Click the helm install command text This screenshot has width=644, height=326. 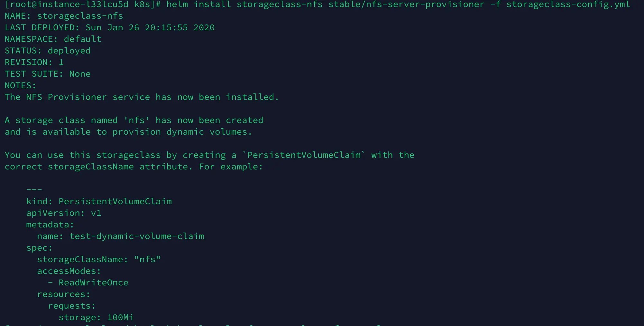pos(398,5)
